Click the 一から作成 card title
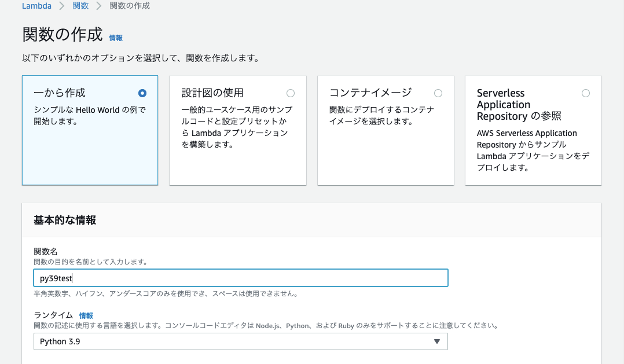The width and height of the screenshot is (624, 364). [x=60, y=93]
